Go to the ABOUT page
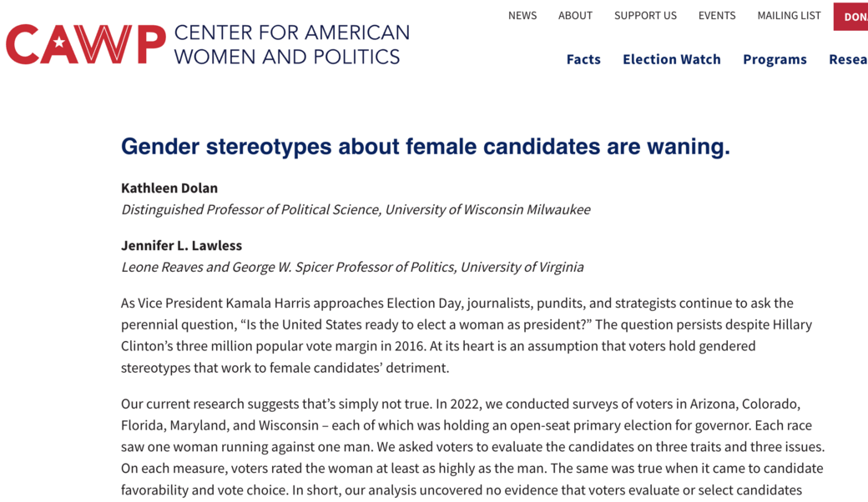The image size is (868, 502). (x=575, y=16)
